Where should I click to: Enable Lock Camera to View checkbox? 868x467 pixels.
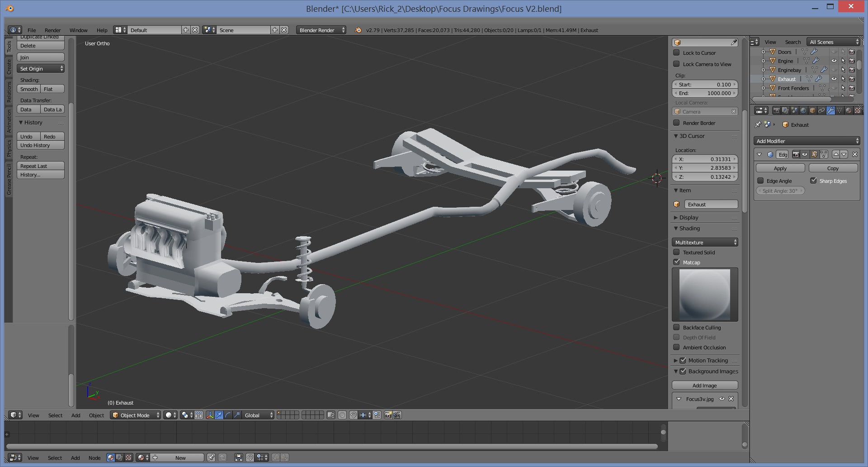676,64
